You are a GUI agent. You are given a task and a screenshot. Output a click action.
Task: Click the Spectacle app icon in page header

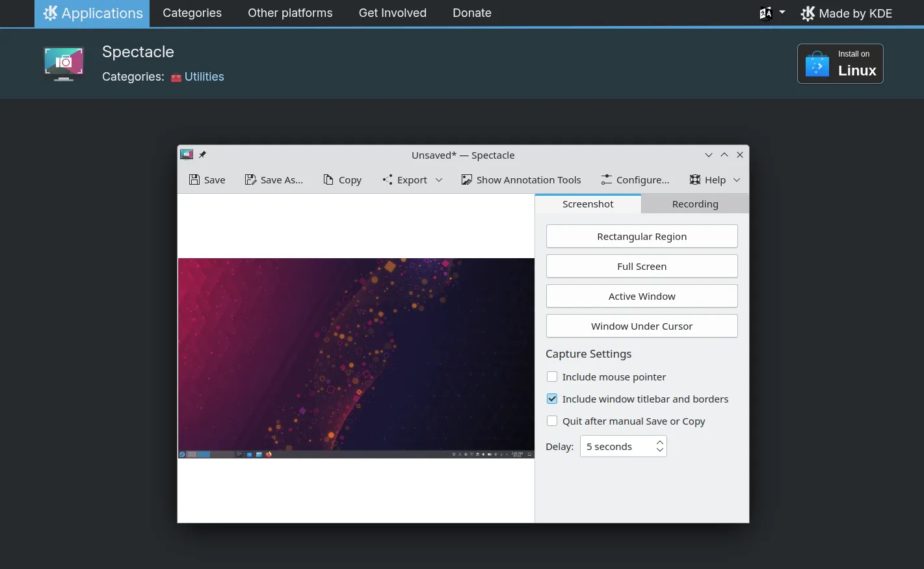coord(64,64)
